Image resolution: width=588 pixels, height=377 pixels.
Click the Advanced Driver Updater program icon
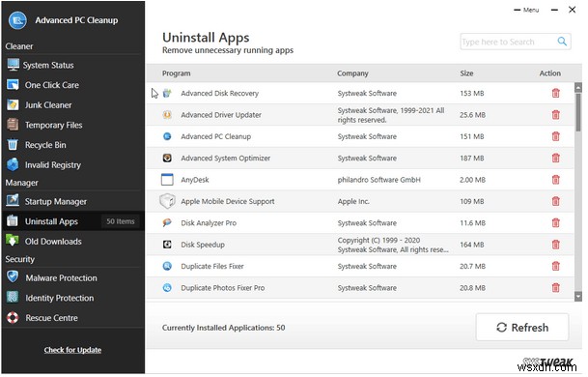click(167, 115)
